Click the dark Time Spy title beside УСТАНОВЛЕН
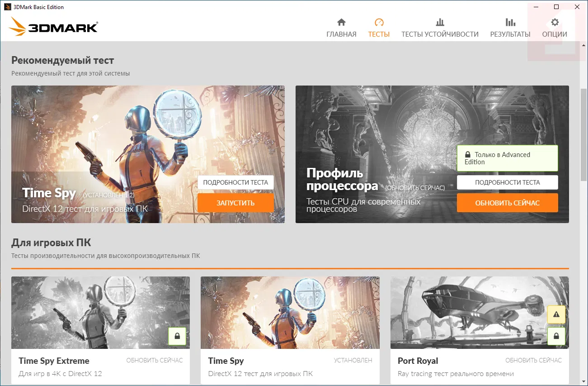Viewport: 588px width, 386px height. pos(226,361)
